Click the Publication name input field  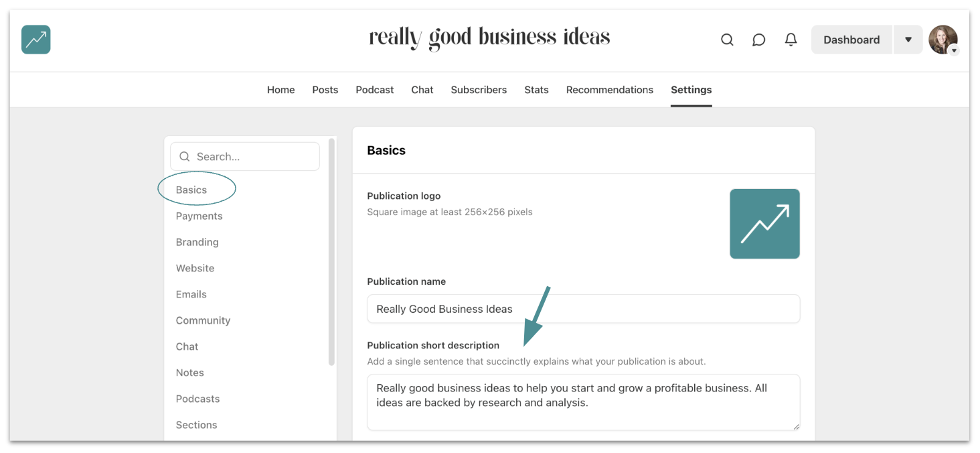click(x=583, y=309)
